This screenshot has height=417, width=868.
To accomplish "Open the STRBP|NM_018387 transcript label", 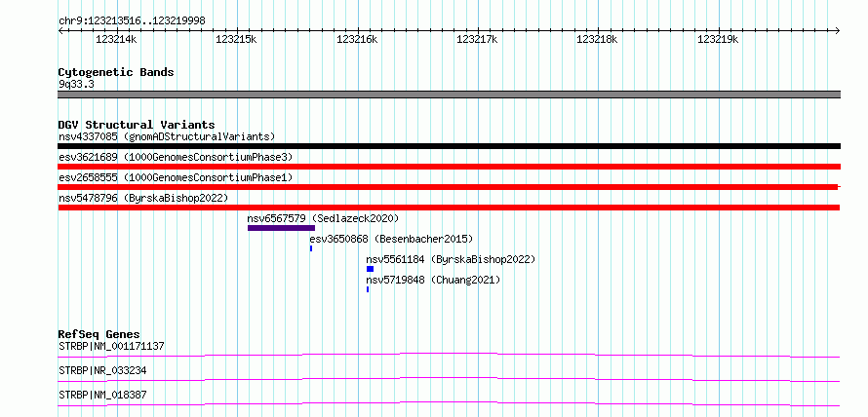I will pos(102,396).
